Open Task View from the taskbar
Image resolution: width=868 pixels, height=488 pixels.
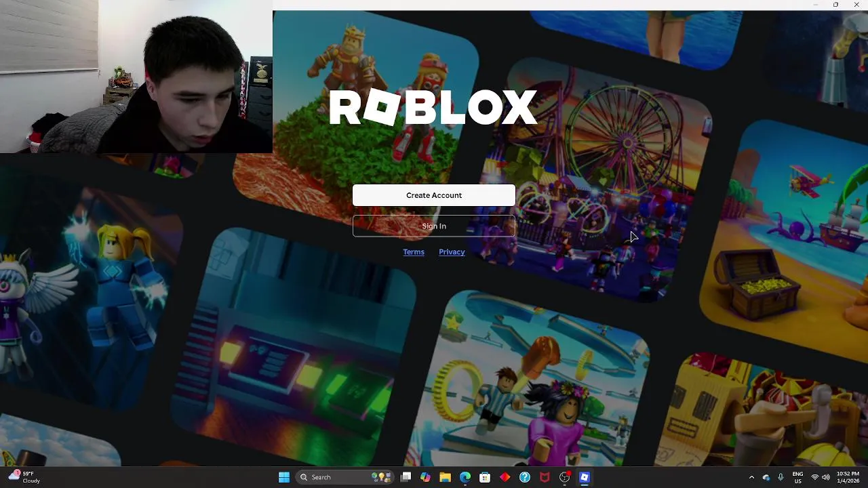[x=406, y=477]
